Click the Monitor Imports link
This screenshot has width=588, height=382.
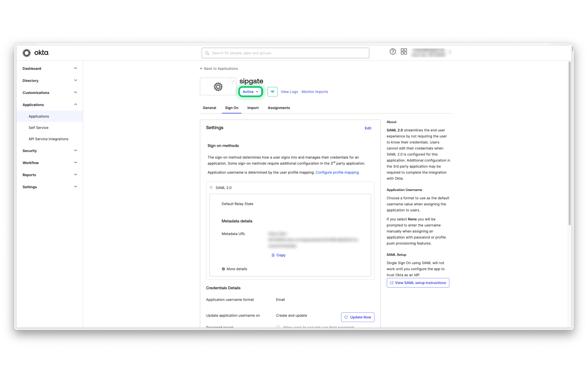[315, 92]
